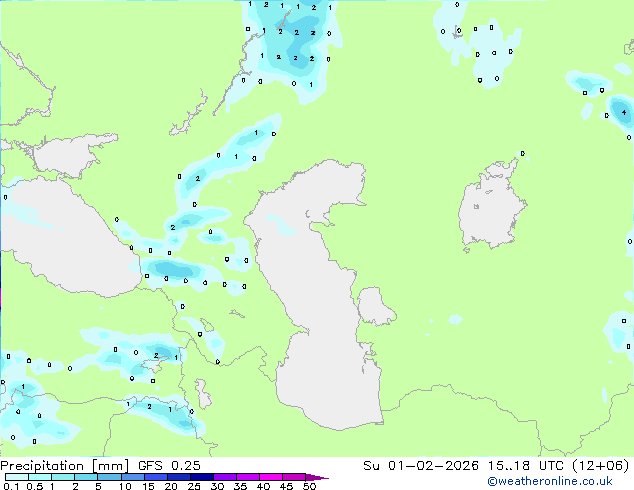Click the legend tick label '0.1'
The height and width of the screenshot is (490, 634).
[11, 486]
